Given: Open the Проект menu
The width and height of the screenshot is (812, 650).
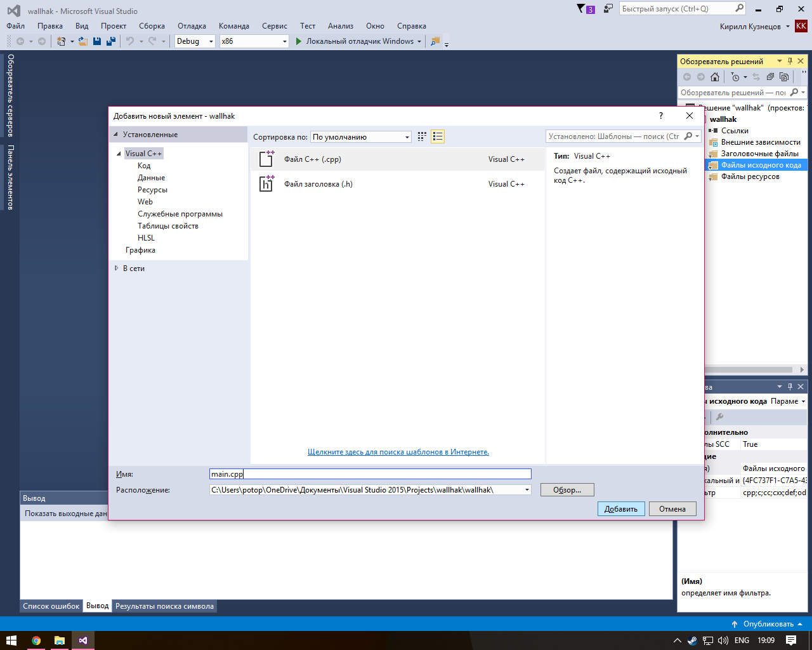Looking at the screenshot, I should point(114,26).
